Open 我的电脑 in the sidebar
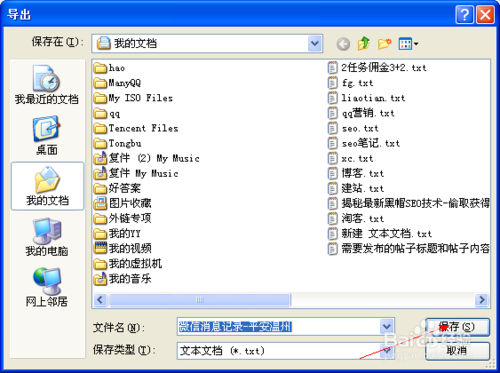This screenshot has height=373, width=500. [x=47, y=237]
